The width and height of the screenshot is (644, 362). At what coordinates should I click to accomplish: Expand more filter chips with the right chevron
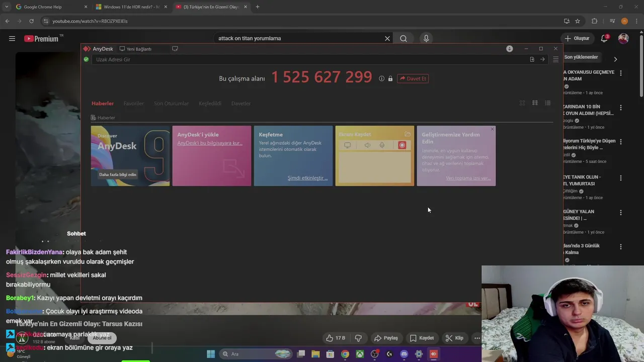[615, 59]
